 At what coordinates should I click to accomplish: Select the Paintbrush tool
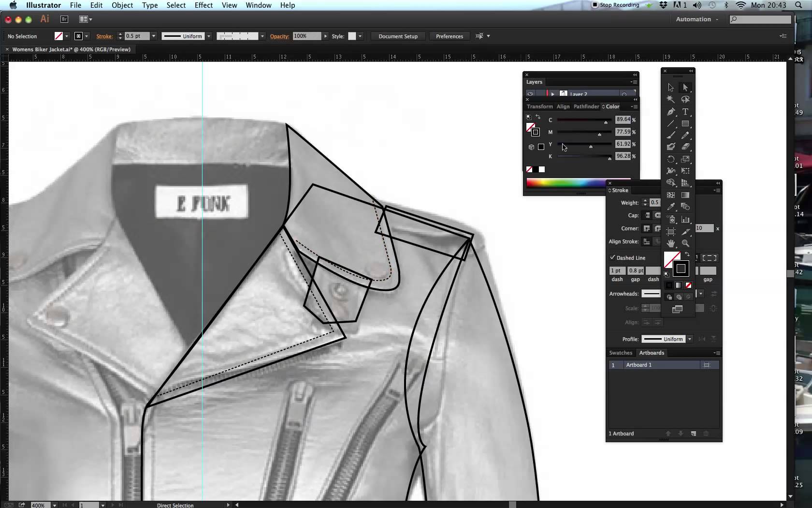671,135
